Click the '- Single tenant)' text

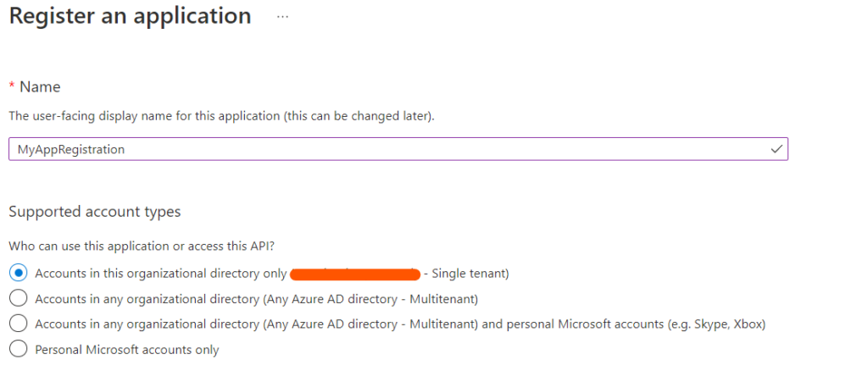pyautogui.click(x=467, y=273)
